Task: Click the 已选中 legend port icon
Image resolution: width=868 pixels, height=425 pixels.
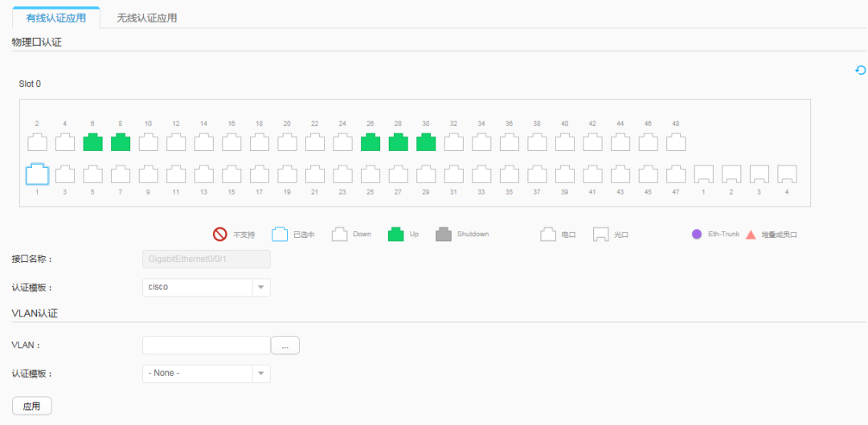Action: pyautogui.click(x=280, y=234)
